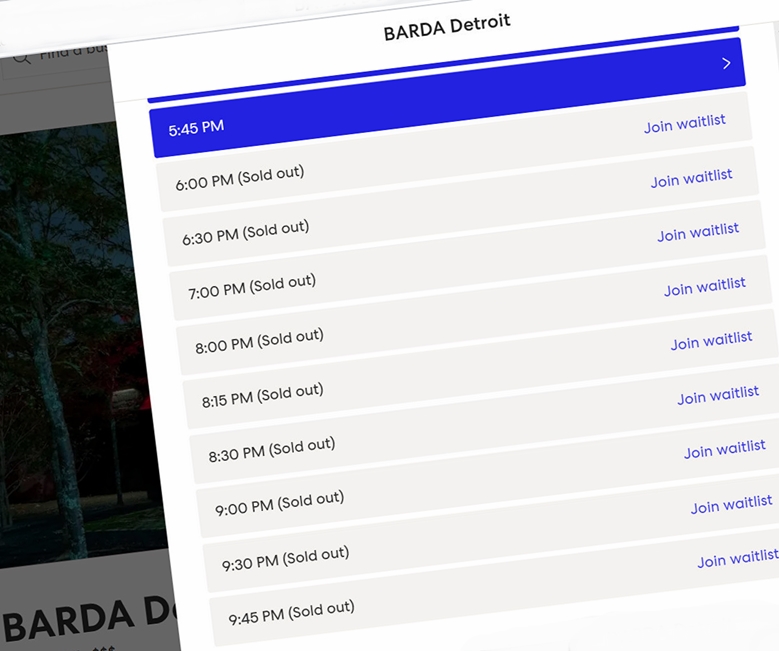The height and width of the screenshot is (651, 779).
Task: Click the search magnifier icon in background page
Action: click(x=21, y=57)
